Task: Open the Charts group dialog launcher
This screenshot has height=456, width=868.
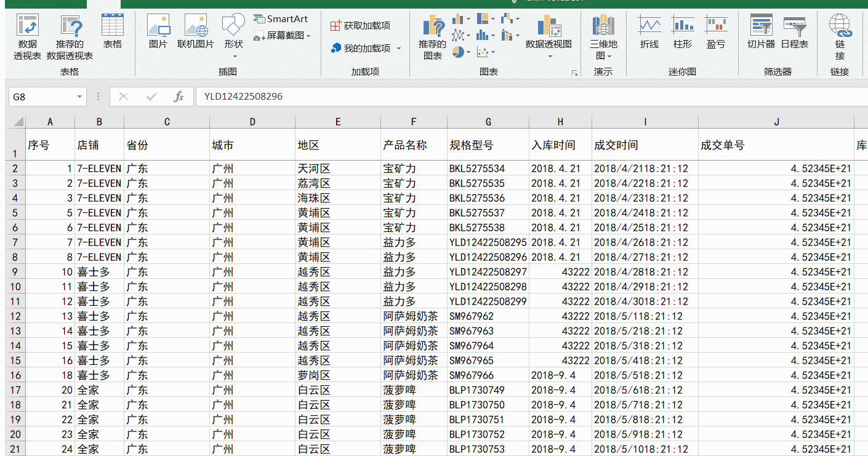Action: (575, 73)
